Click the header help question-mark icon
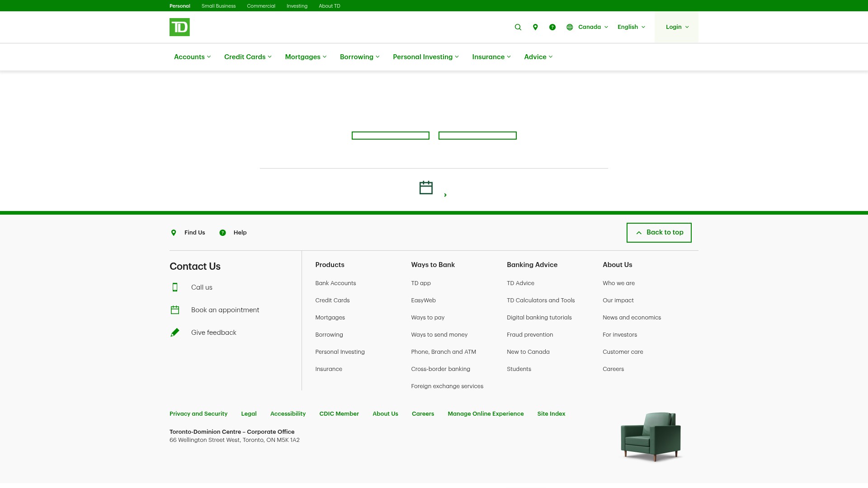This screenshot has height=488, width=868. pyautogui.click(x=552, y=27)
